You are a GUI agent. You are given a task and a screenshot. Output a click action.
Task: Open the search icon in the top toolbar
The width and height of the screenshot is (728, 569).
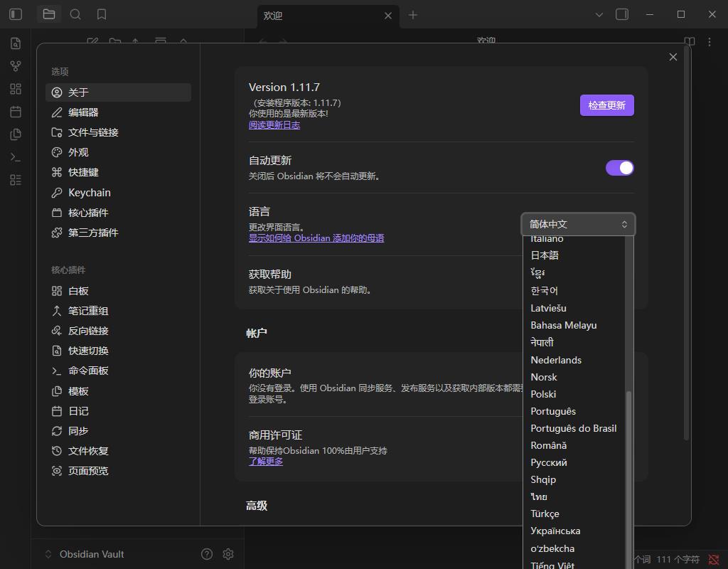75,14
